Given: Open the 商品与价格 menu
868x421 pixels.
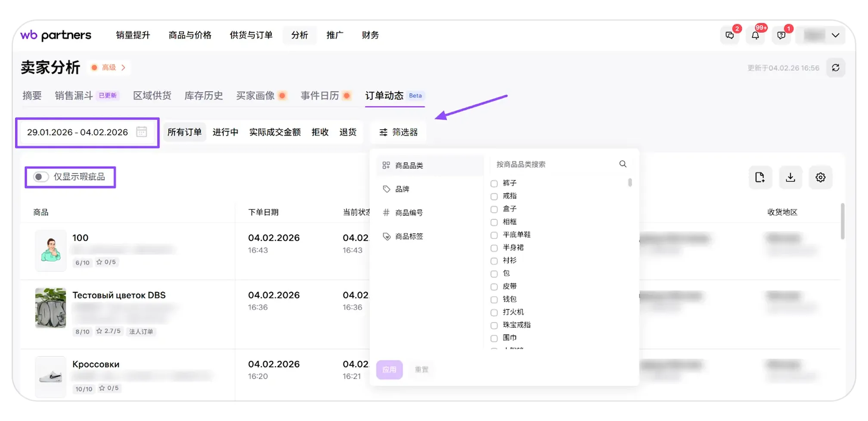Looking at the screenshot, I should pyautogui.click(x=190, y=35).
